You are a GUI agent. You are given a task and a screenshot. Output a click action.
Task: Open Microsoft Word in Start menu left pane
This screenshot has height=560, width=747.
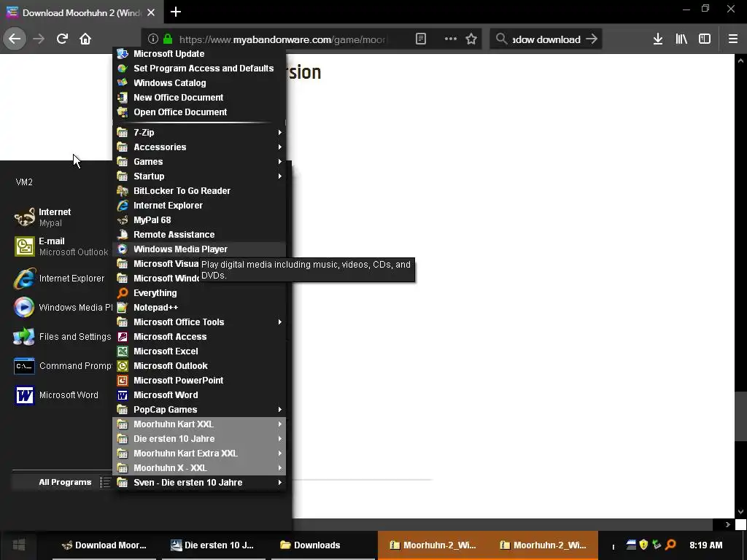(x=62, y=395)
